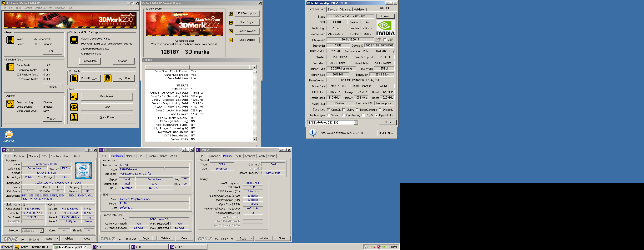Toggle the OpenGL 4.2 checkbox

pos(376,115)
